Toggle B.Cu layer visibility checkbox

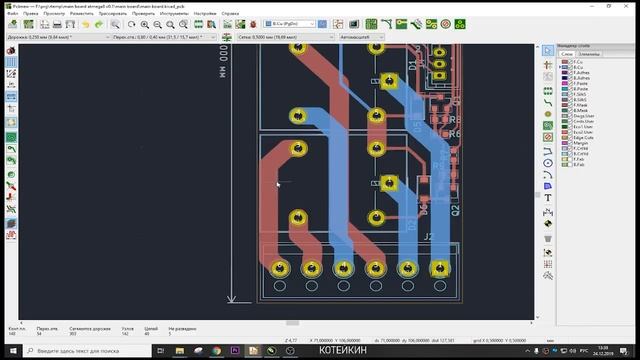pyautogui.click(x=571, y=67)
